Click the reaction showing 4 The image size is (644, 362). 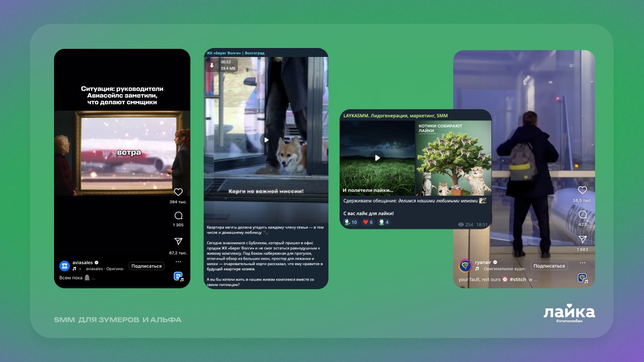[384, 222]
